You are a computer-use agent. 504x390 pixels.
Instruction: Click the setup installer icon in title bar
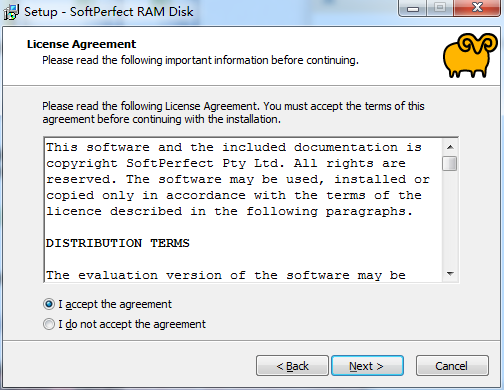click(x=11, y=12)
